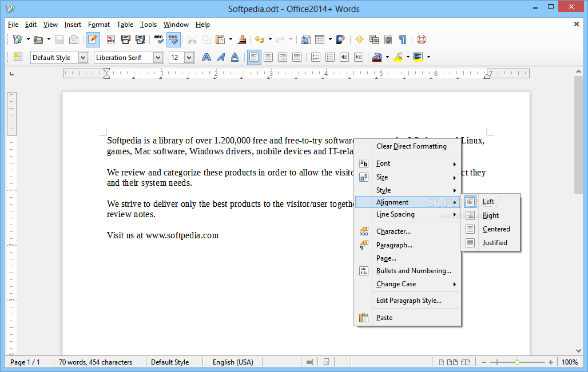Click the Copy icon in toolbar

pyautogui.click(x=206, y=39)
